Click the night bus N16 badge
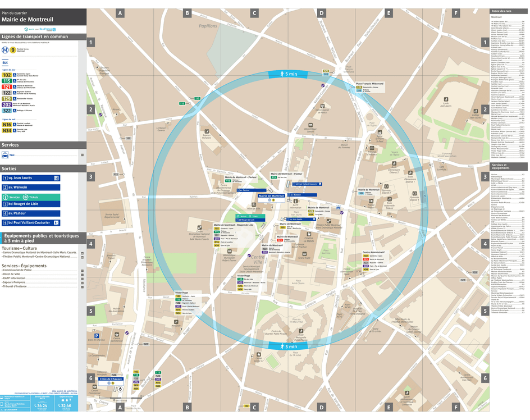Viewport: 530px width, 420px height. (7, 125)
